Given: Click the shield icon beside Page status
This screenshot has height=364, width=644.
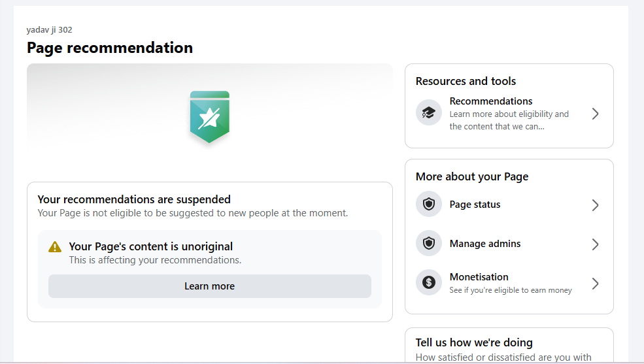Looking at the screenshot, I should 429,205.
